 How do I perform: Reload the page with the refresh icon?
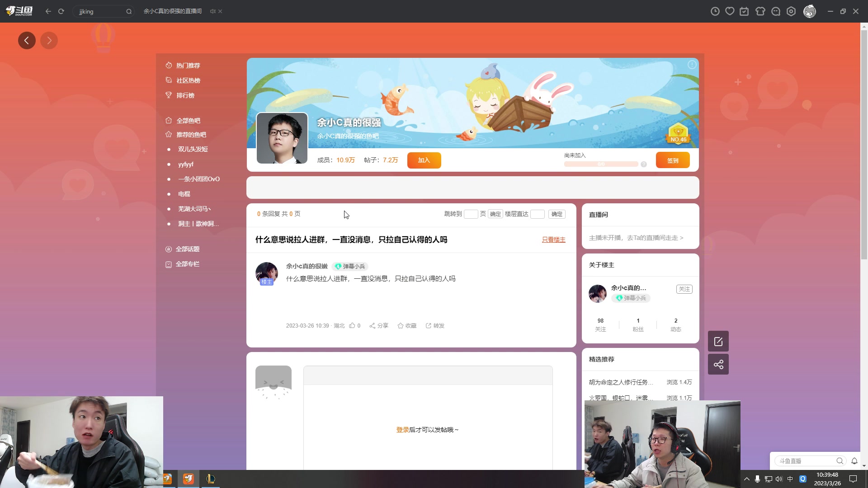pos(61,11)
